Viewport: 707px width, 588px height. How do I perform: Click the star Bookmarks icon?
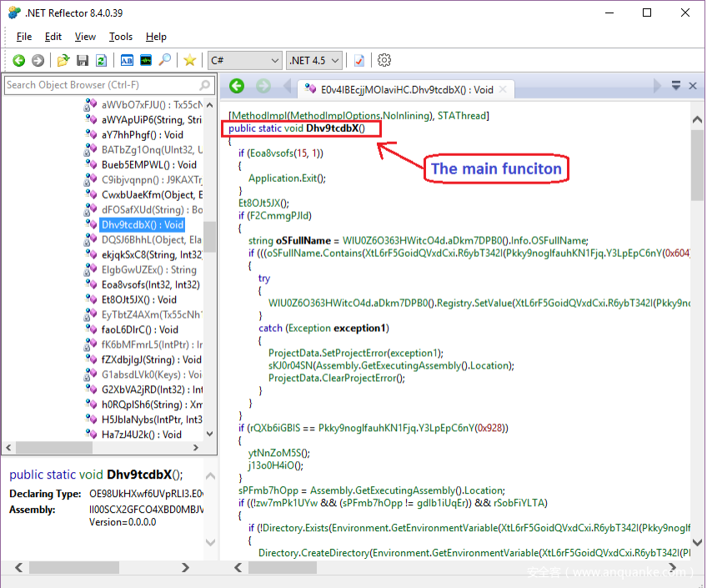[x=190, y=60]
